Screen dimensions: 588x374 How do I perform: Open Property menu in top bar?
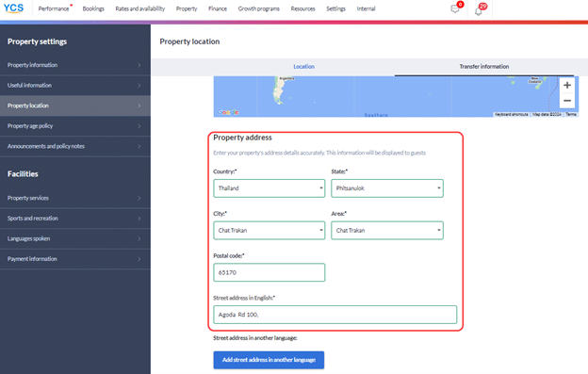pyautogui.click(x=187, y=8)
